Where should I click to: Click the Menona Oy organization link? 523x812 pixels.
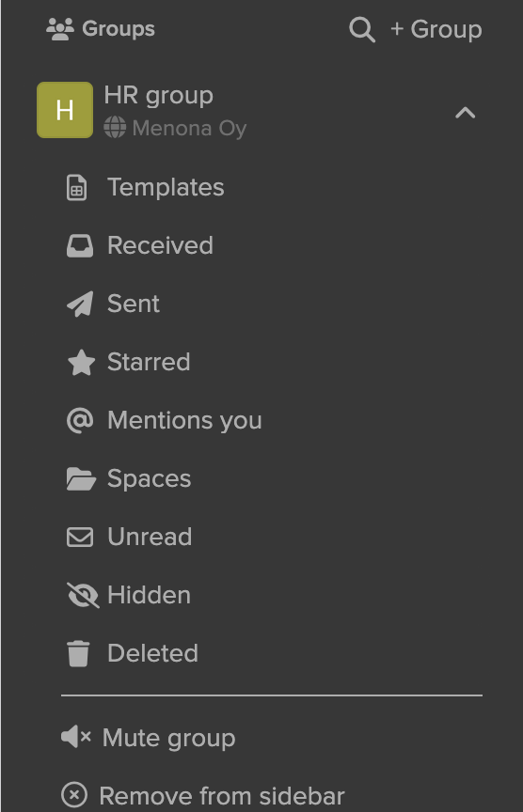(x=189, y=128)
